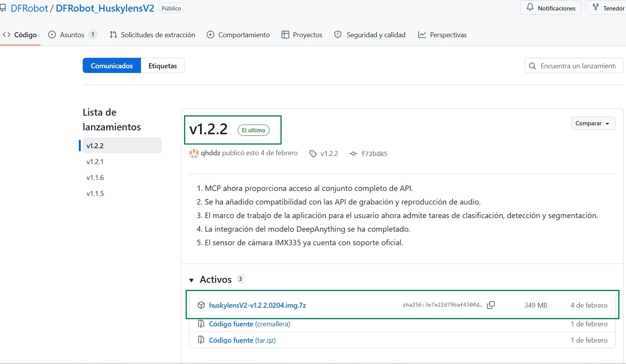The width and height of the screenshot is (626, 364).
Task: Click the DeepAnything integration note
Action: 308,229
